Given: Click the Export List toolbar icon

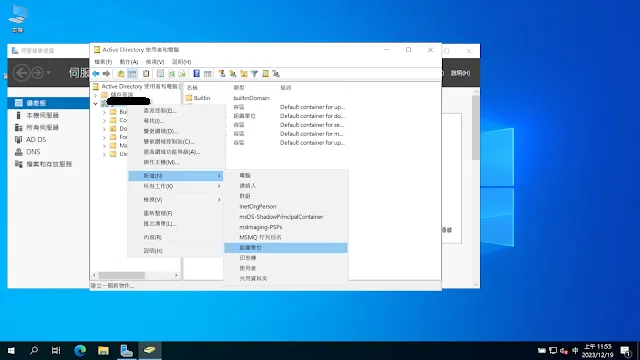Looking at the screenshot, I should [x=182, y=74].
